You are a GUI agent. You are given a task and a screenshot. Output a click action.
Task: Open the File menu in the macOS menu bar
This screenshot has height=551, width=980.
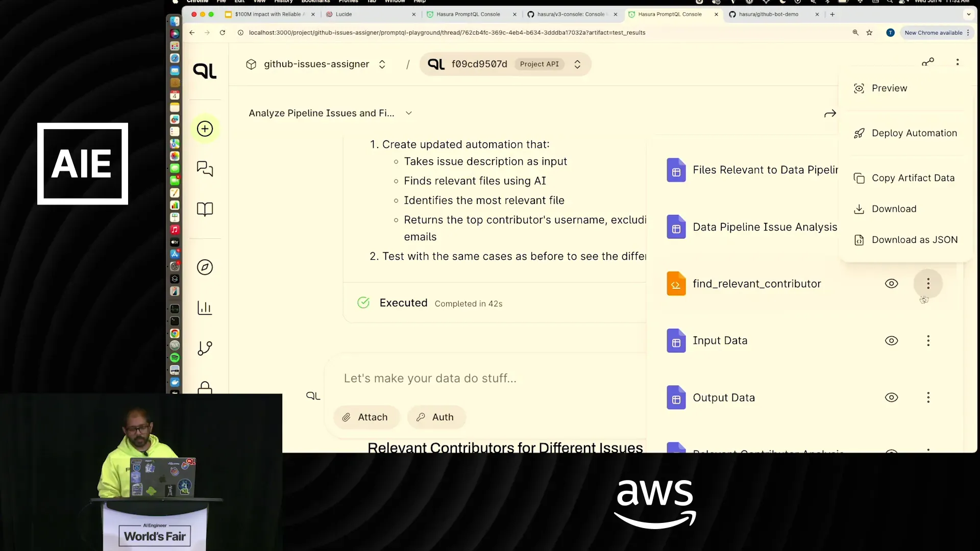point(221,2)
